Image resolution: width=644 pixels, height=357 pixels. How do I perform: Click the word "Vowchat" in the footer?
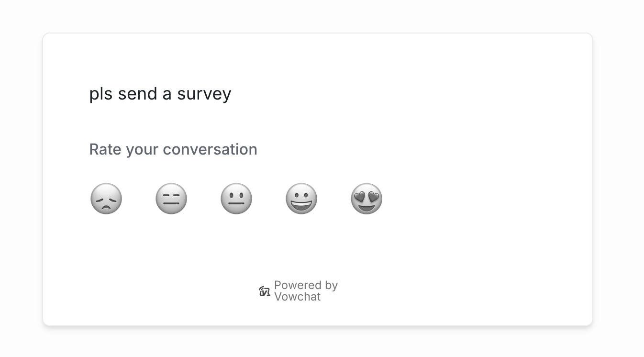coord(297,297)
